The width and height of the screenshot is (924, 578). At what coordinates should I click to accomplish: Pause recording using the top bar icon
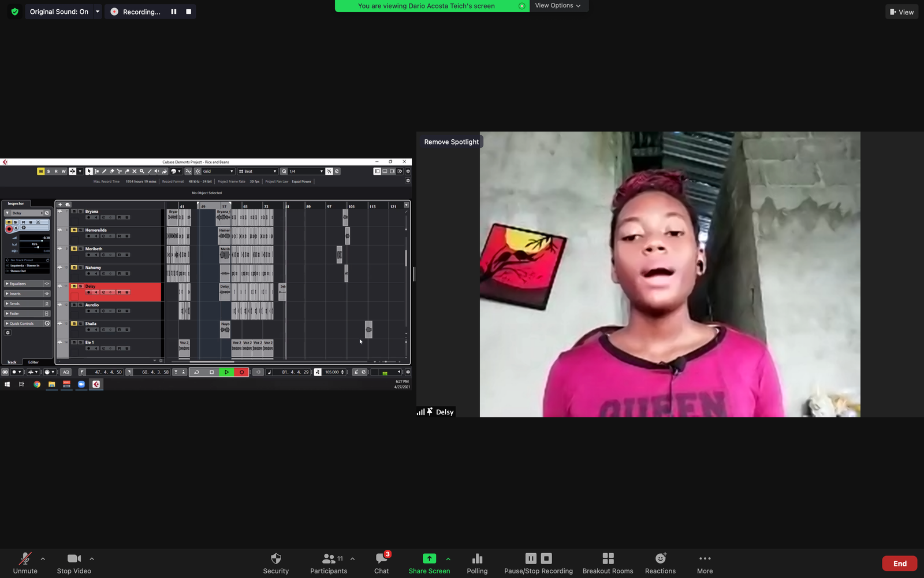click(174, 12)
